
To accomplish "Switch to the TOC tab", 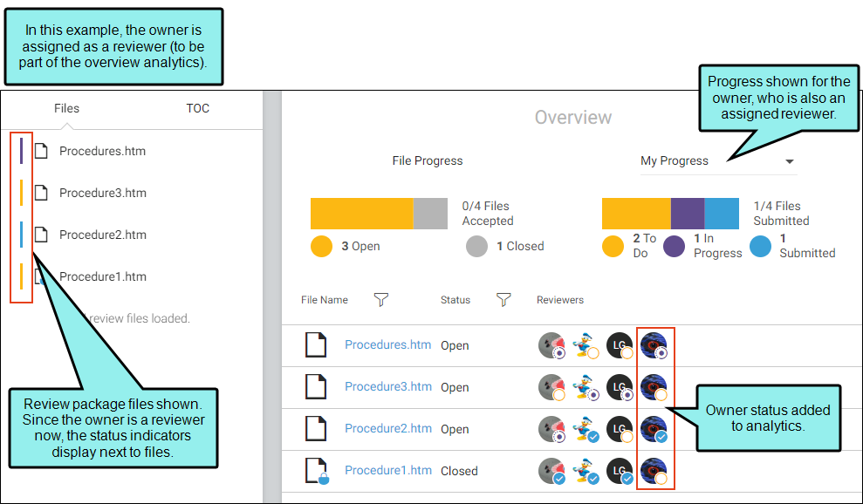I will point(197,108).
